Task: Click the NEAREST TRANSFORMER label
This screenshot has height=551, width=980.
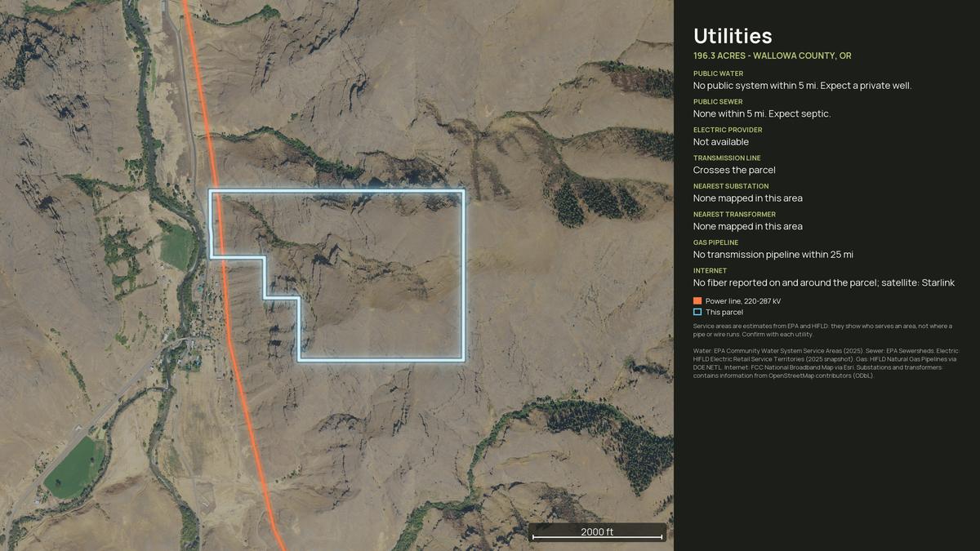Action: tap(734, 214)
